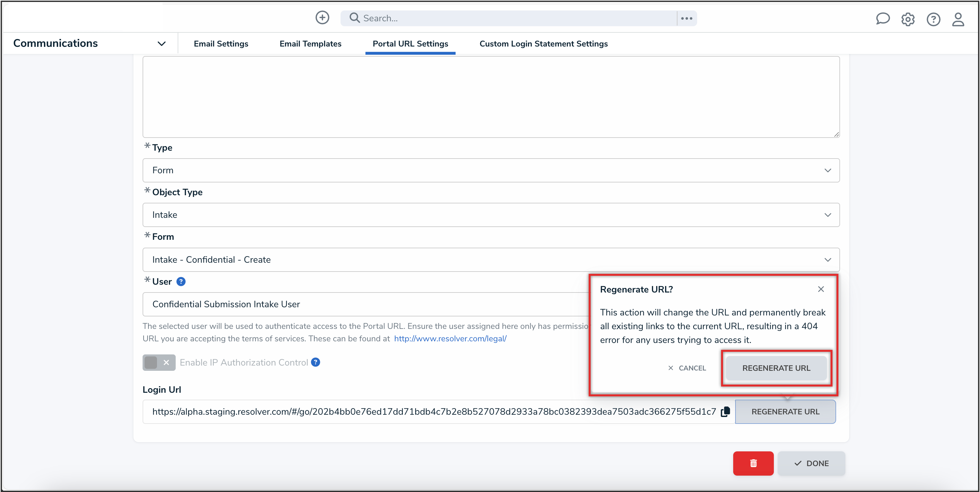The width and height of the screenshot is (980, 492).
Task: Expand the Communications section dropdown
Action: coord(161,44)
